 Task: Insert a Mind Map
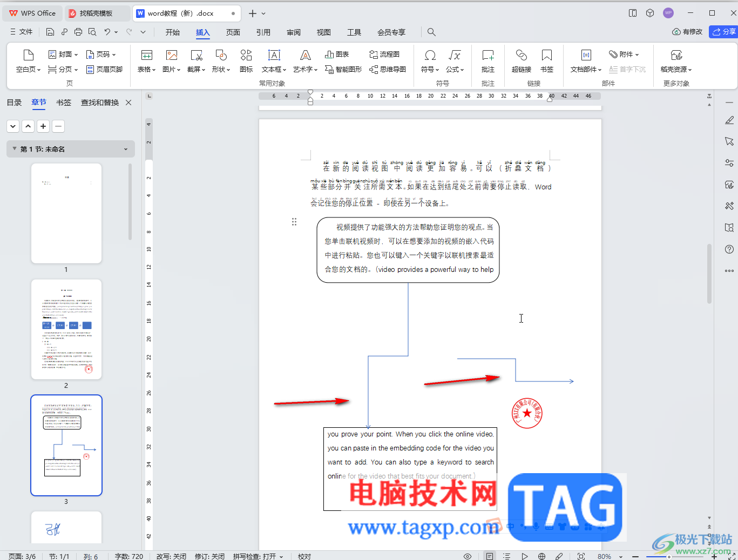coord(388,69)
